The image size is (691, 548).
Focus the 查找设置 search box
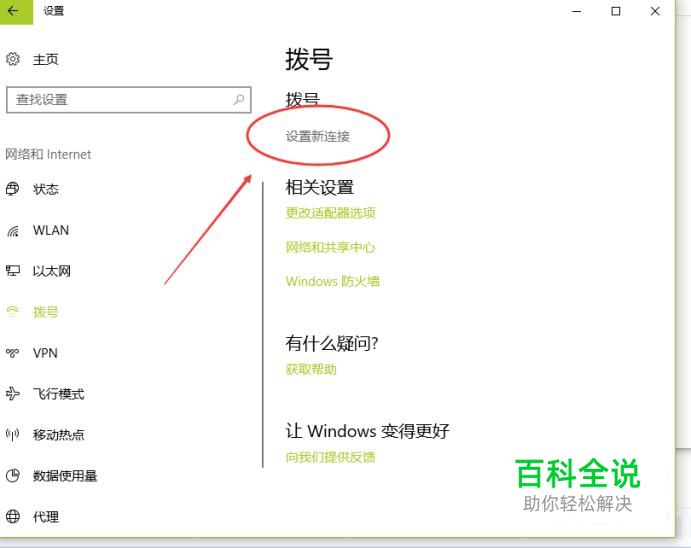click(129, 100)
